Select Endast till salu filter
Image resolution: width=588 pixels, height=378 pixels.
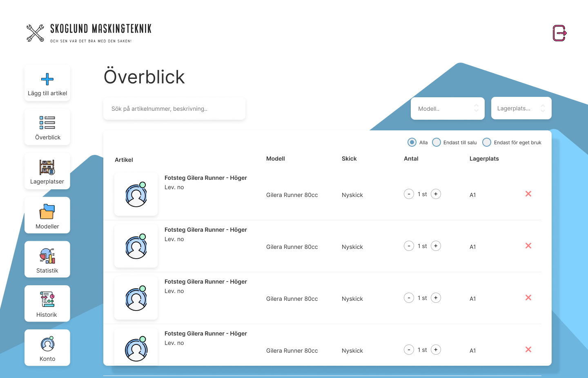437,142
